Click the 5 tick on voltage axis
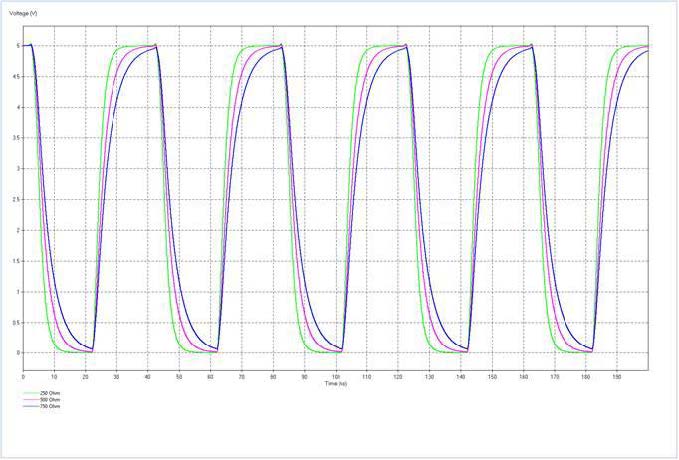679x460 pixels. (14, 46)
